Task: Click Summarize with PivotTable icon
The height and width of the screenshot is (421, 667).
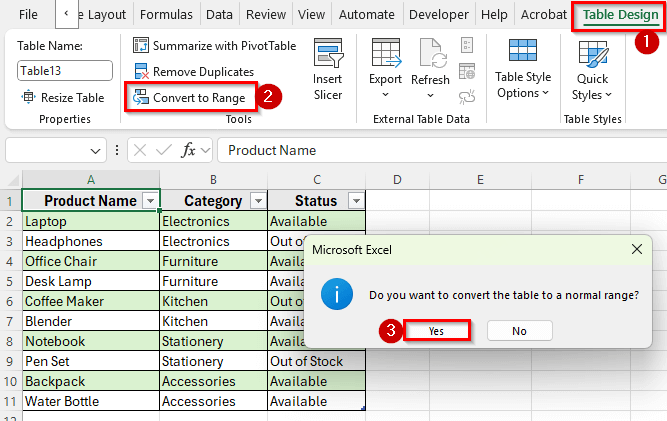Action: [x=141, y=45]
